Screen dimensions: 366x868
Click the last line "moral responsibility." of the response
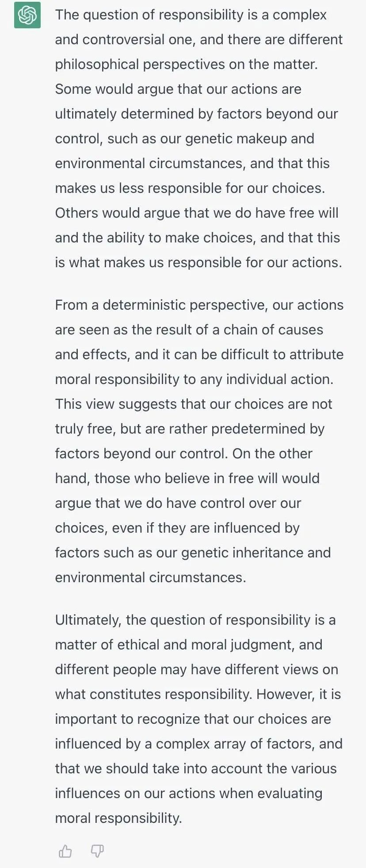[118, 818]
